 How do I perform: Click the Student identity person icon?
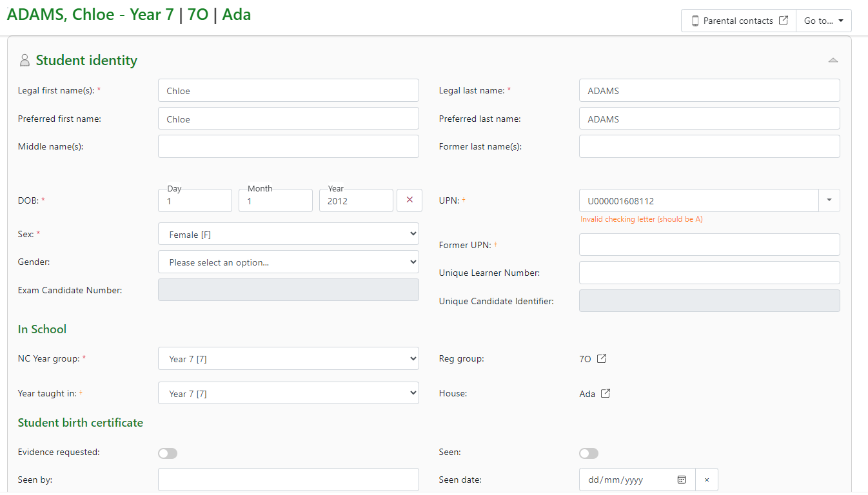[25, 61]
